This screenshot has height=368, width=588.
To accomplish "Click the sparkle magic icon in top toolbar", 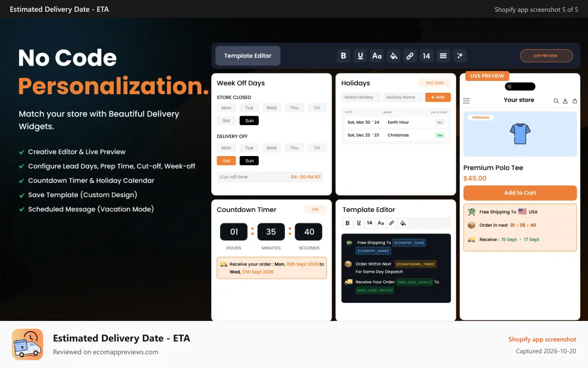I will 460,56.
